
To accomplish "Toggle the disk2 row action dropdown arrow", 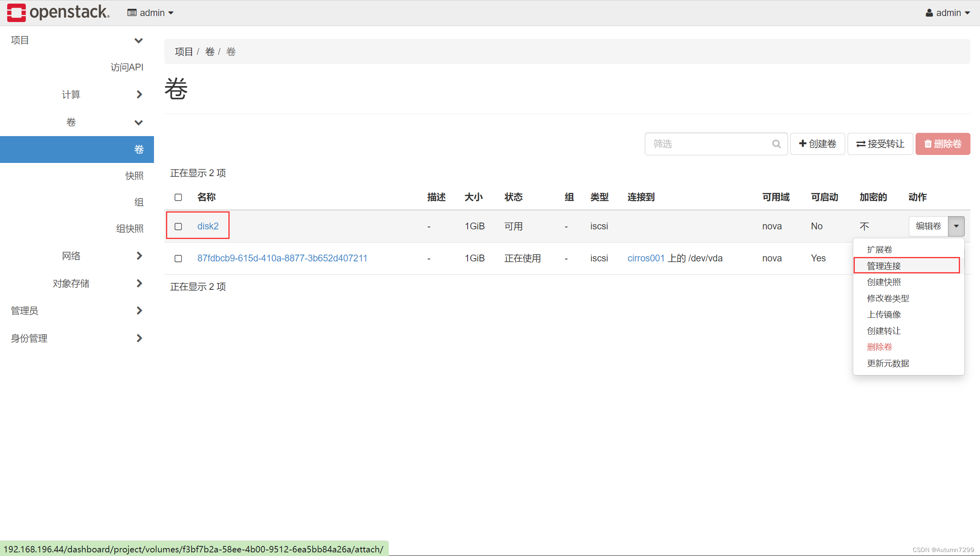I will pos(956,226).
